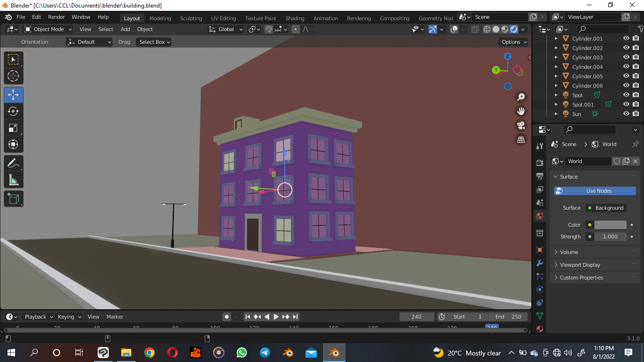This screenshot has height=362, width=644.
Task: Open Tool properties tab
Action: tap(540, 146)
